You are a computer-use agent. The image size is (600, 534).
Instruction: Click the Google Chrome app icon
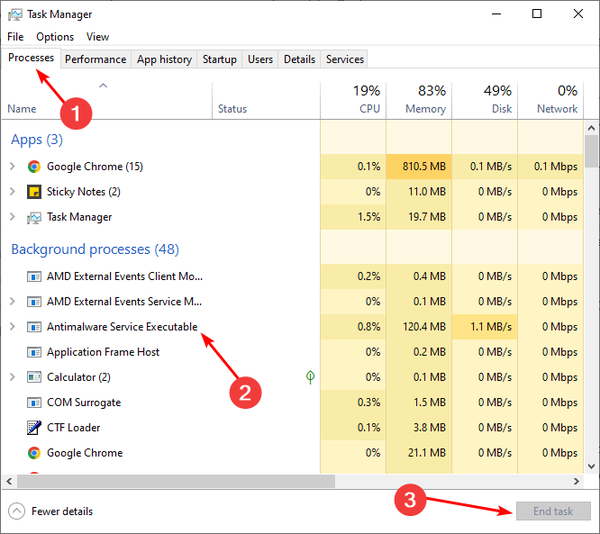(x=34, y=167)
